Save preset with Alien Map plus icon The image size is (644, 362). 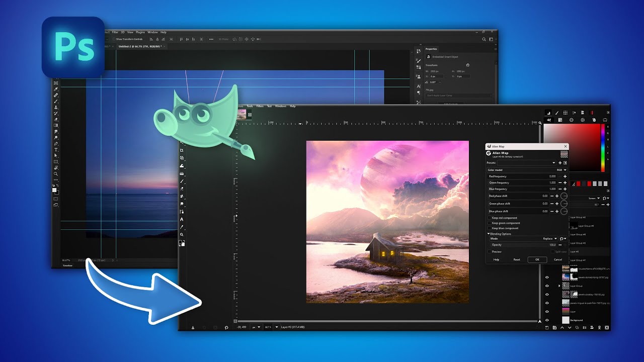560,163
